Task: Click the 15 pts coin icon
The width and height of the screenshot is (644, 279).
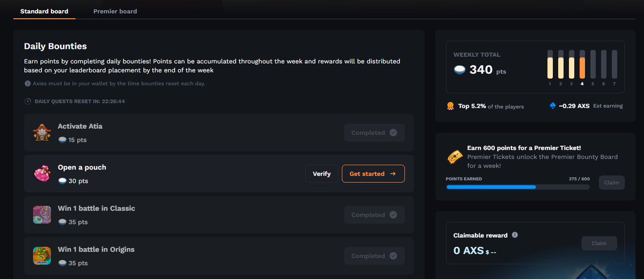Action: tap(62, 140)
